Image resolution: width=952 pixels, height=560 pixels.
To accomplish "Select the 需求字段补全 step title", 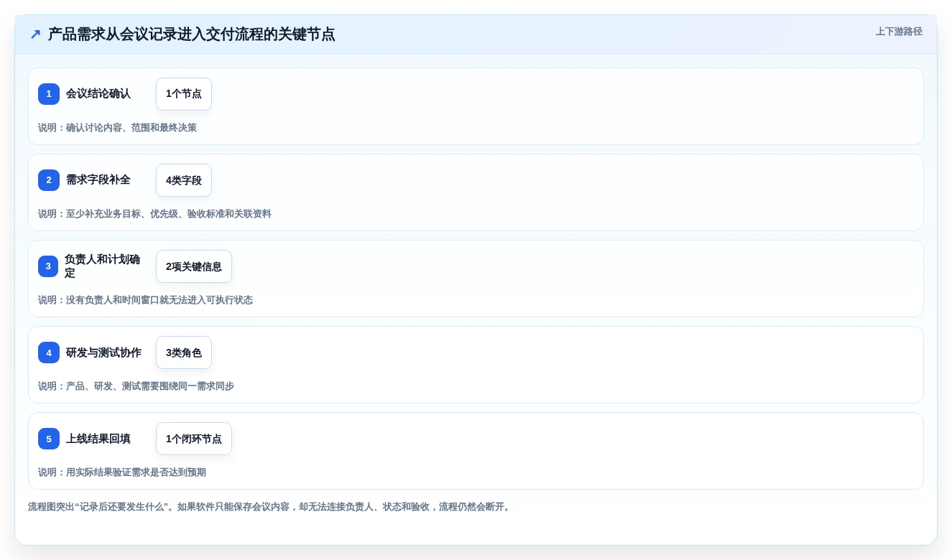I will click(x=98, y=180).
